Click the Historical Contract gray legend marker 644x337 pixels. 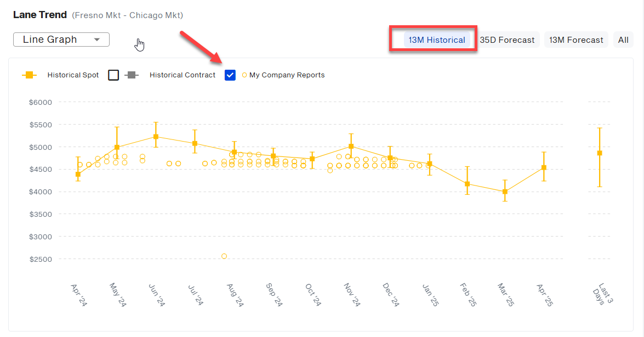[132, 75]
